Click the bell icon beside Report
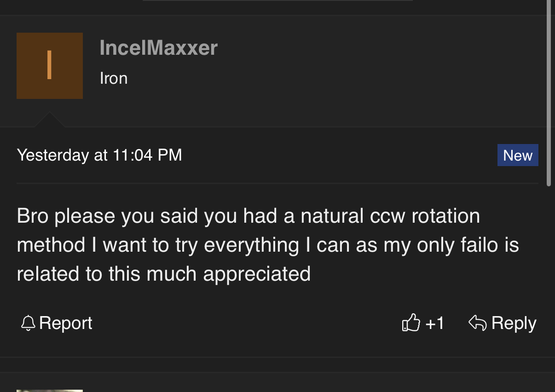Viewport: 555px width, 392px height. (28, 323)
